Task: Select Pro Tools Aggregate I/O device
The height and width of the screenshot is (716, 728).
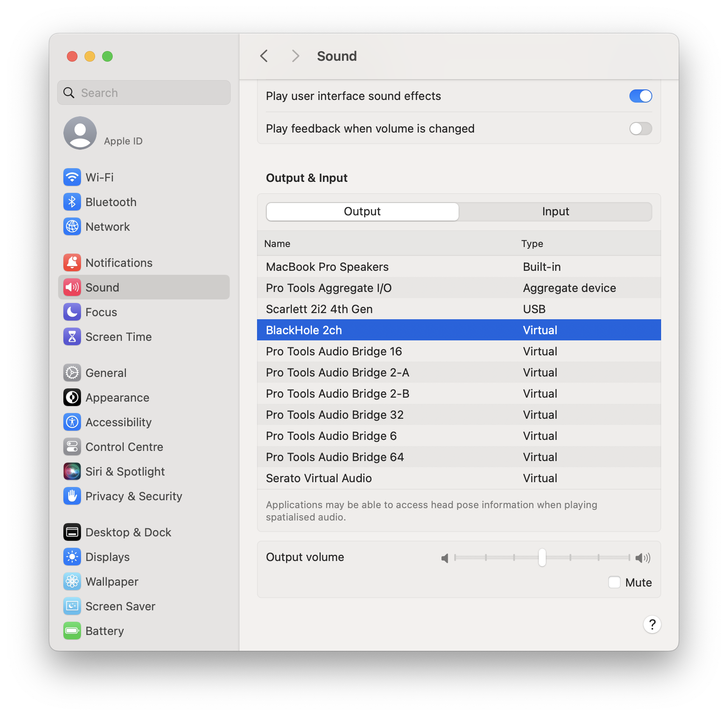Action: point(459,288)
